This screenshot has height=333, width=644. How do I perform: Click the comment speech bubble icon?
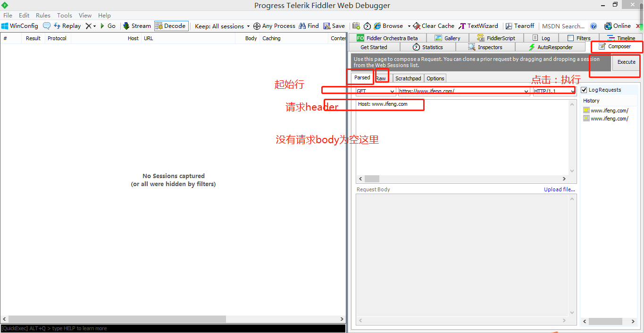click(47, 26)
